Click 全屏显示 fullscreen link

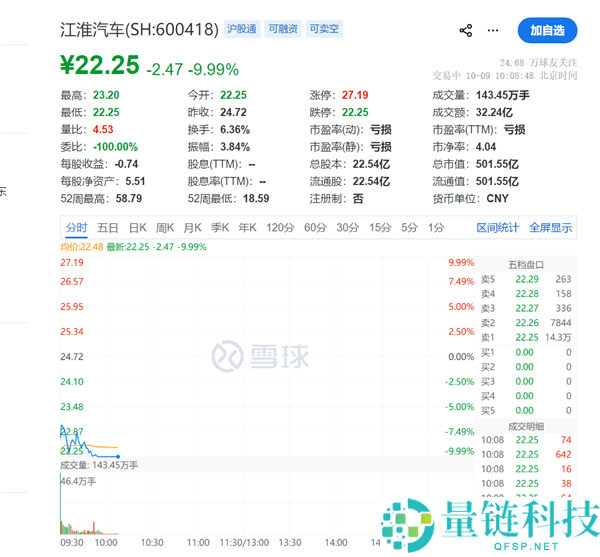pyautogui.click(x=551, y=228)
